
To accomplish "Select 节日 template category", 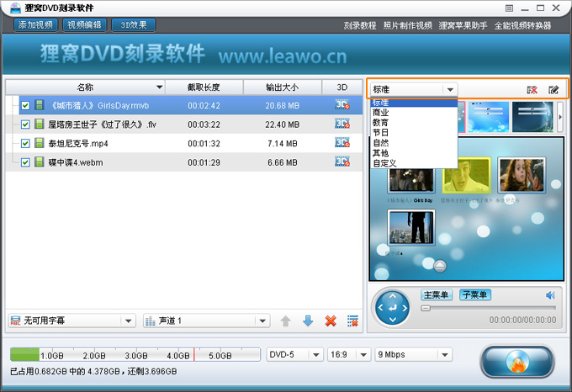I will [414, 133].
